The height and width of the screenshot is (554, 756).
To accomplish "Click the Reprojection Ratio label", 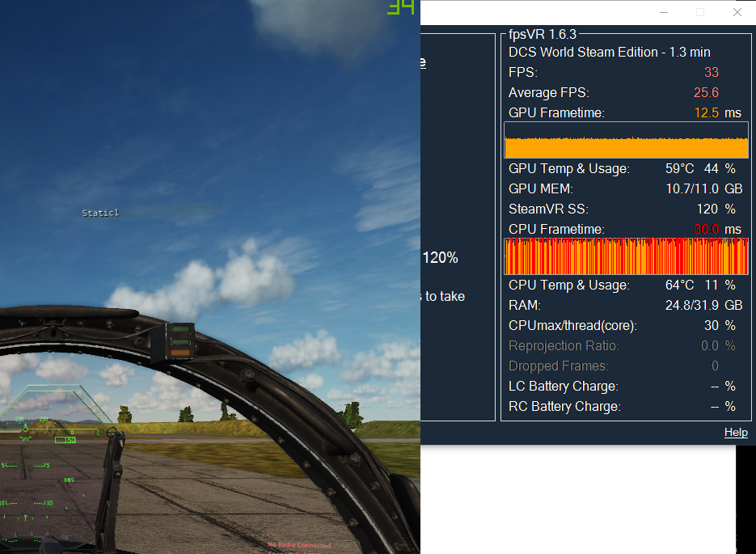I will click(x=564, y=345).
